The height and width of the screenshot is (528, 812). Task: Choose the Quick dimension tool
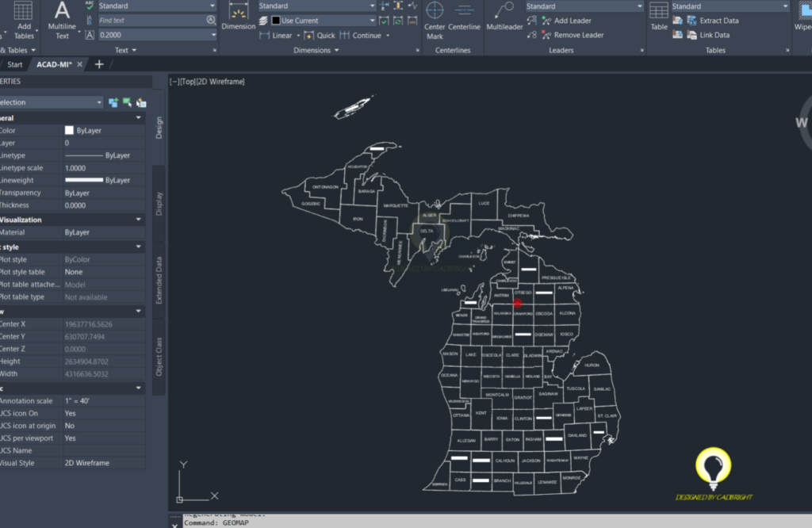click(320, 35)
